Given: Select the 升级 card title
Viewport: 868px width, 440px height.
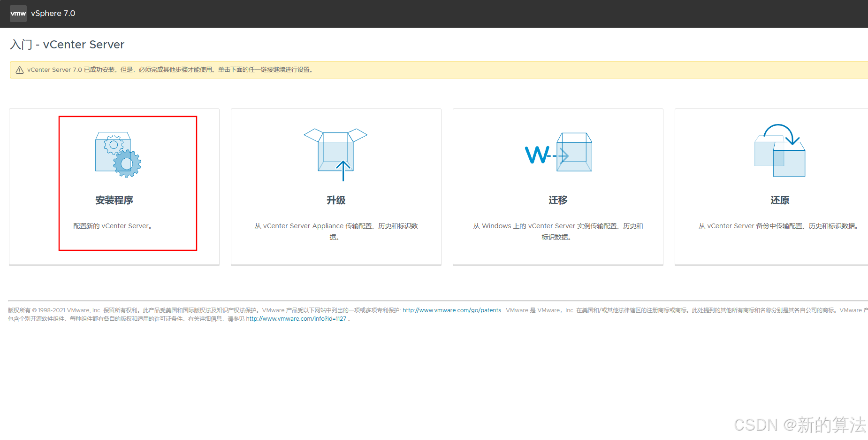Looking at the screenshot, I should click(336, 201).
